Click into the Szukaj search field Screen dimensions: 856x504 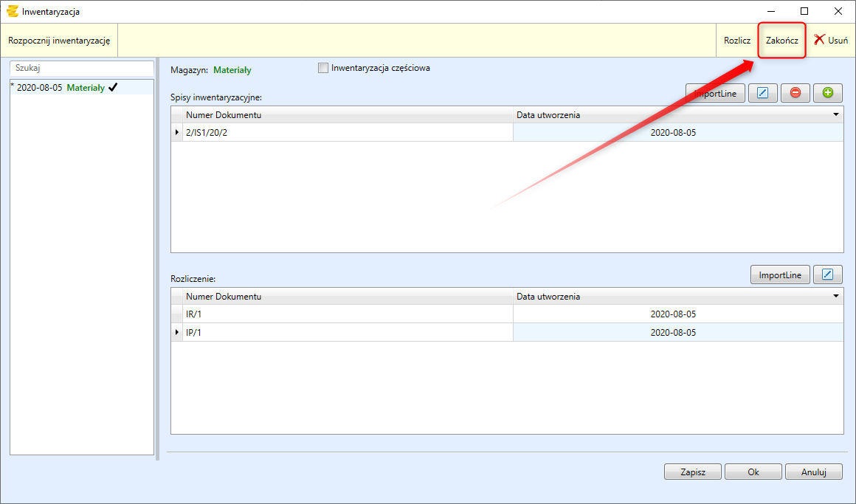(x=81, y=68)
